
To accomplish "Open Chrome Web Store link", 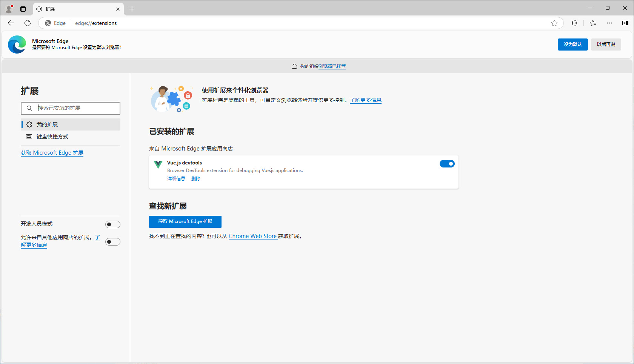I will click(x=252, y=236).
